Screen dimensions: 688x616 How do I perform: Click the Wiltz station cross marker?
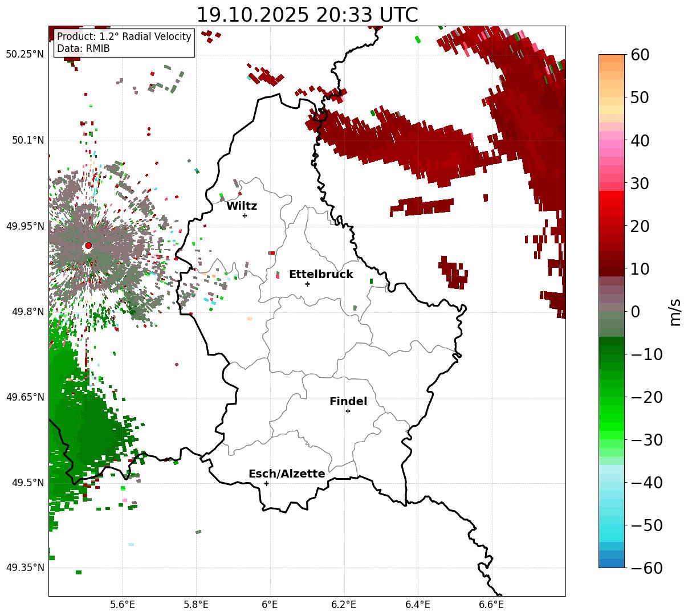(245, 215)
